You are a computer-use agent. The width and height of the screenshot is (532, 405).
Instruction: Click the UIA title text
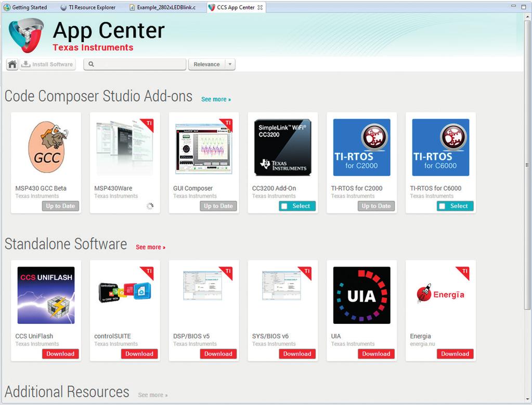click(336, 336)
